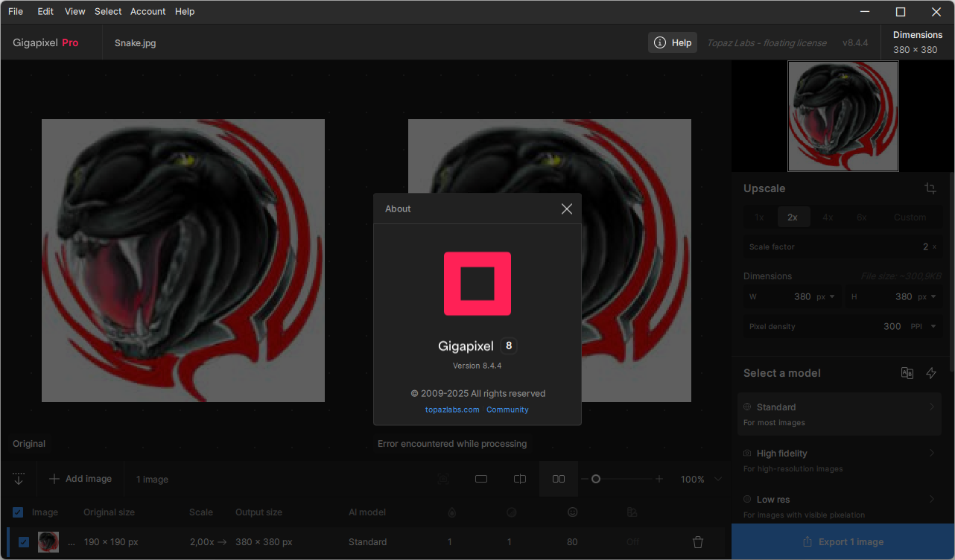Open the Community link

click(x=507, y=410)
